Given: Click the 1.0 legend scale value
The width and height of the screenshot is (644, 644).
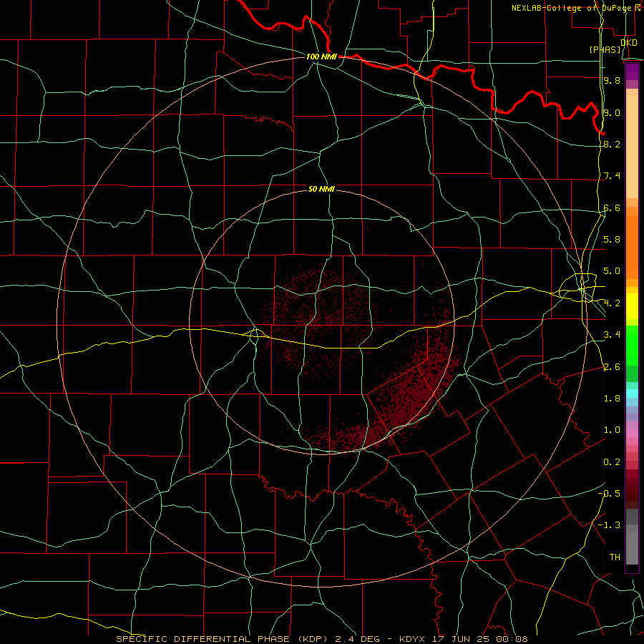Looking at the screenshot, I should 612,430.
